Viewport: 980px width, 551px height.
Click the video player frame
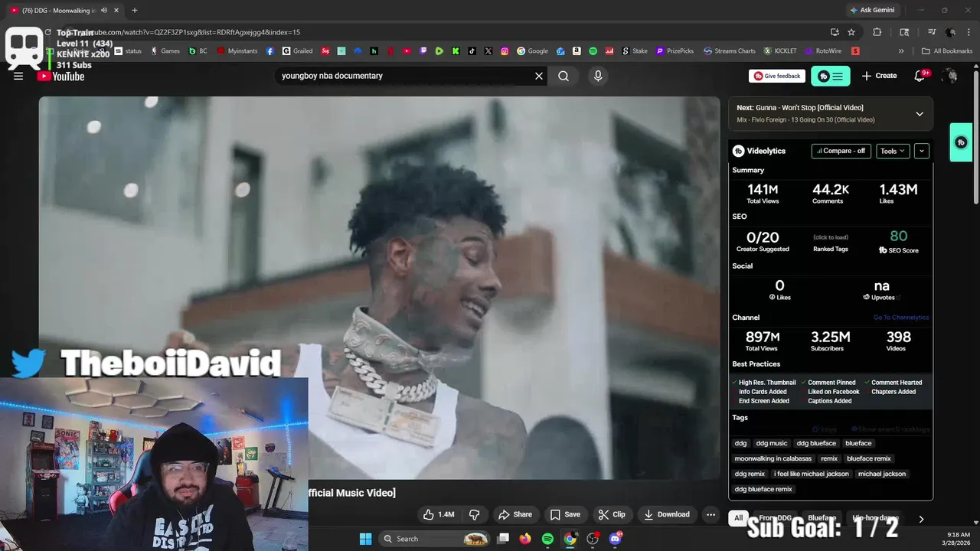tap(380, 288)
